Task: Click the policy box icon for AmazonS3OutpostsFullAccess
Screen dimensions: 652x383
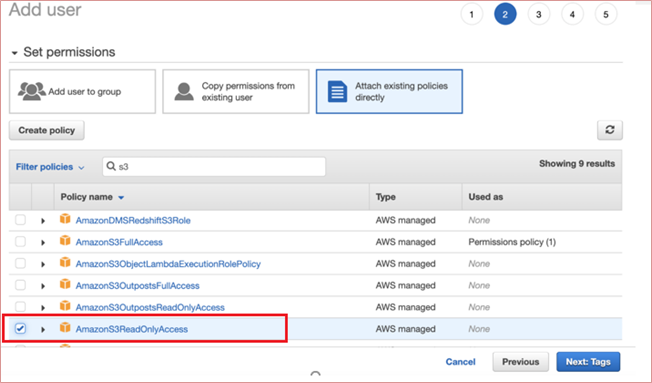Action: pyautogui.click(x=65, y=284)
